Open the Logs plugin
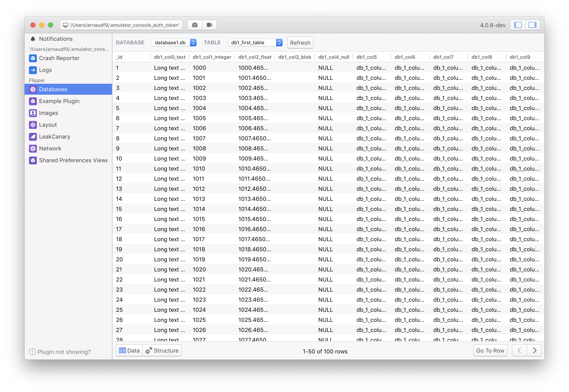 45,70
